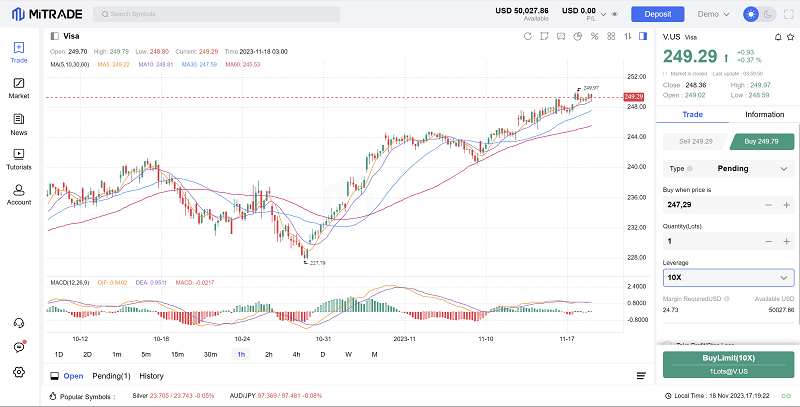Switch to the Information tab
This screenshot has width=800, height=407.
(763, 115)
